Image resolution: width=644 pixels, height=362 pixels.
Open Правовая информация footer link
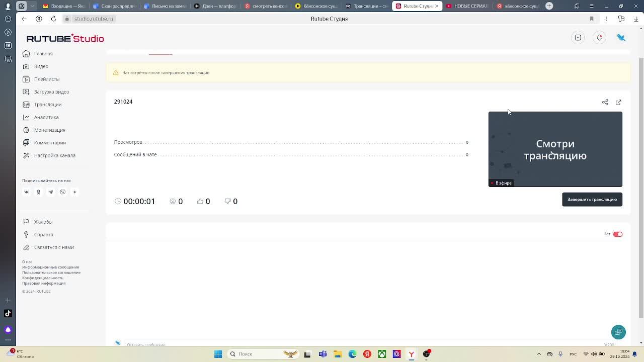(44, 283)
